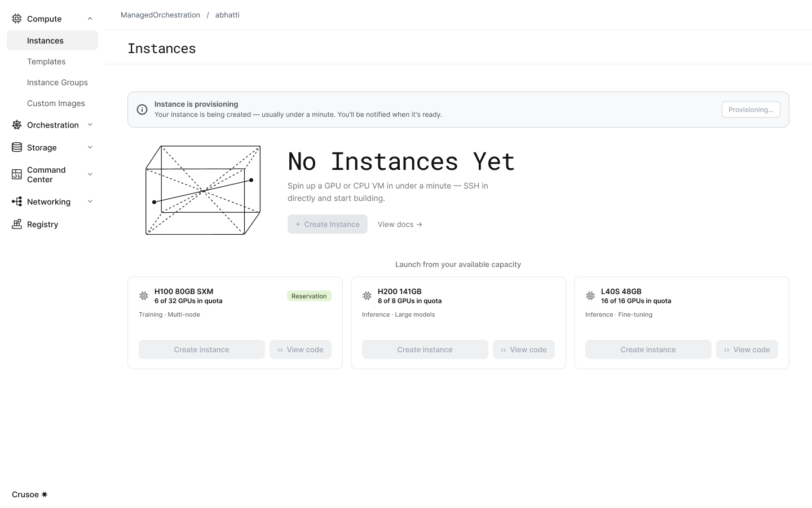
Task: Open the View docs link
Action: point(400,224)
